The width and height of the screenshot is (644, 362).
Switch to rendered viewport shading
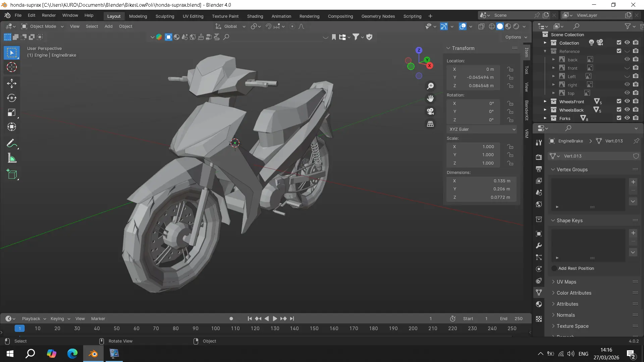click(516, 26)
